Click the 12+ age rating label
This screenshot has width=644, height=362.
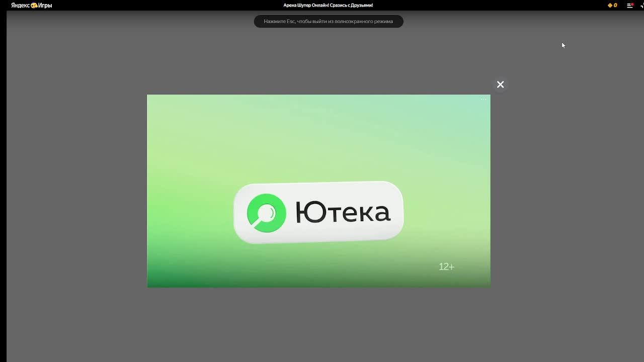[x=446, y=266]
